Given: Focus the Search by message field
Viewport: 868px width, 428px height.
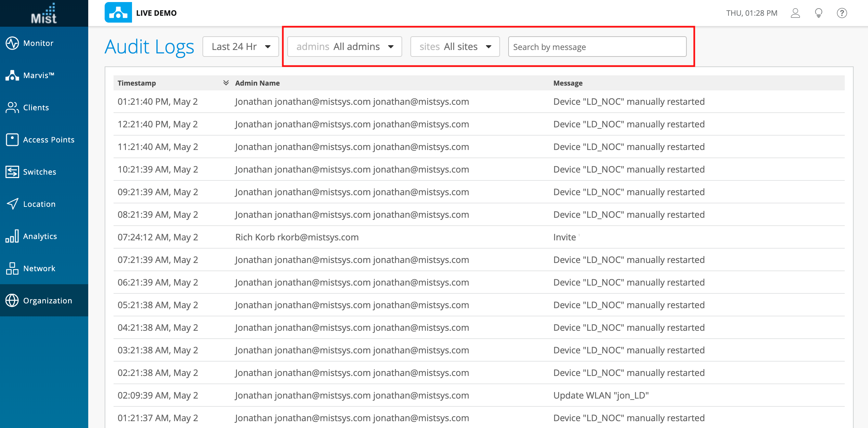Looking at the screenshot, I should (x=597, y=47).
